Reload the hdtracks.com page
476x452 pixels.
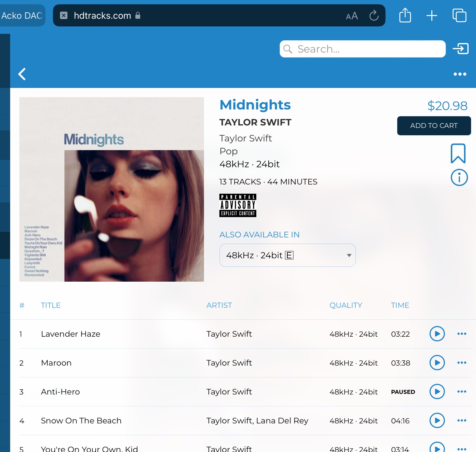[x=374, y=15]
